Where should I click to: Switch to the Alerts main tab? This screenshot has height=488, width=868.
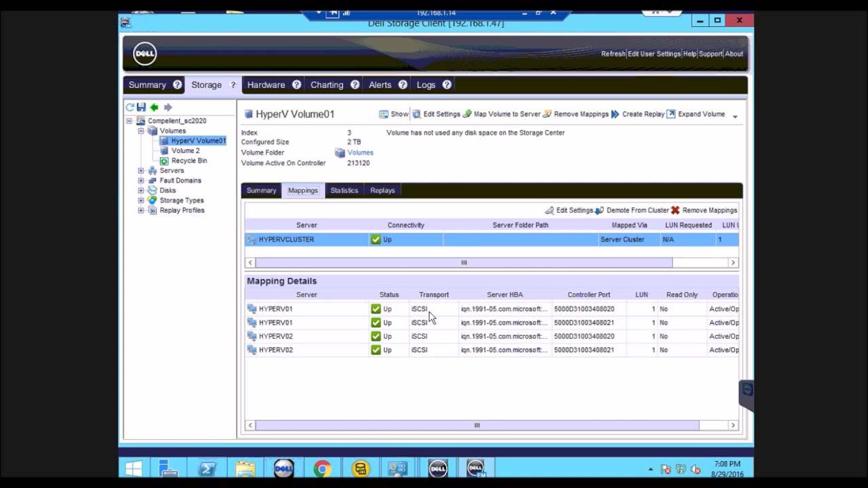pyautogui.click(x=380, y=85)
